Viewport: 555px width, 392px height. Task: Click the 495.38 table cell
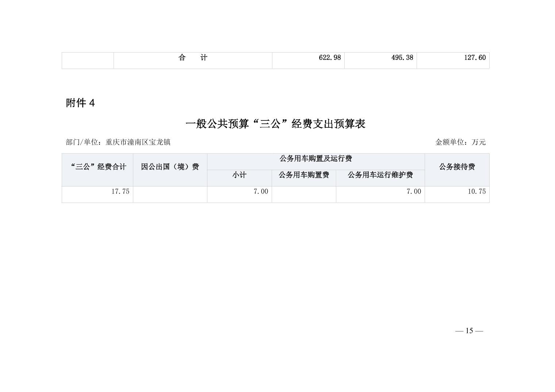point(402,58)
